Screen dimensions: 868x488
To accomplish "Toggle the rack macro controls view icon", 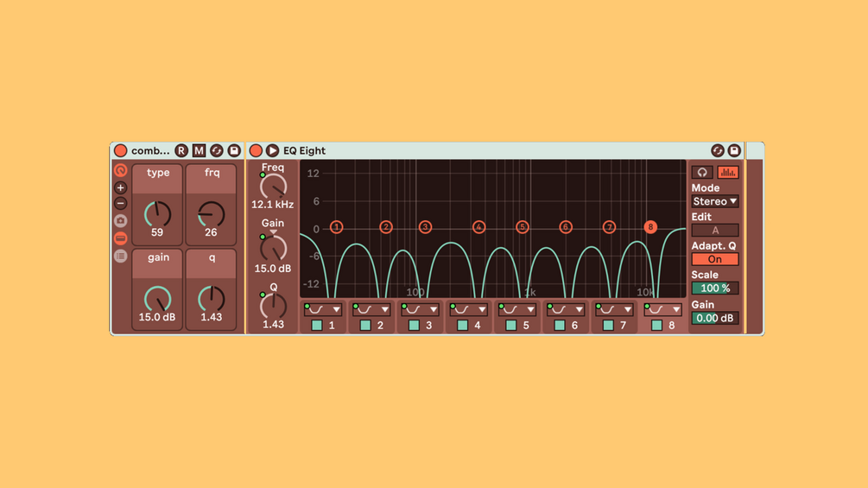I will (x=120, y=170).
